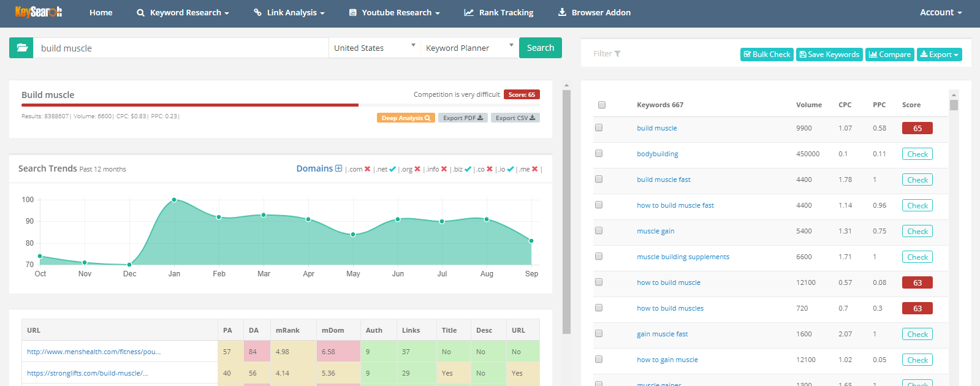Expand the Keyword Planner source dropdown
Image resolution: width=980 pixels, height=386 pixels.
pos(469,48)
